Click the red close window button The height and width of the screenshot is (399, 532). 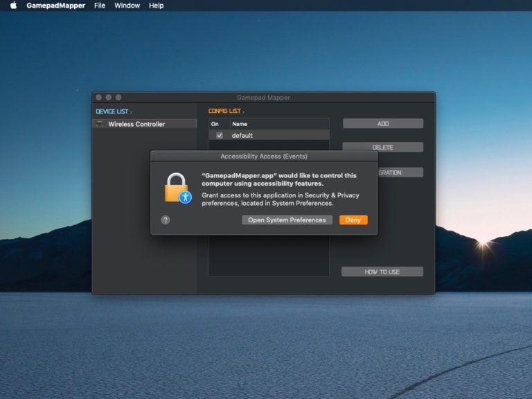point(99,98)
